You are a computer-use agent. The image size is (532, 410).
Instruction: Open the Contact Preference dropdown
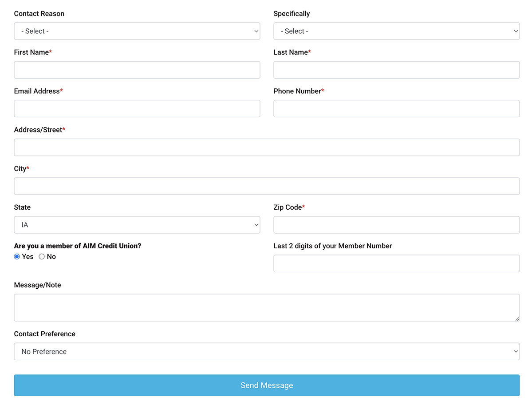point(267,351)
